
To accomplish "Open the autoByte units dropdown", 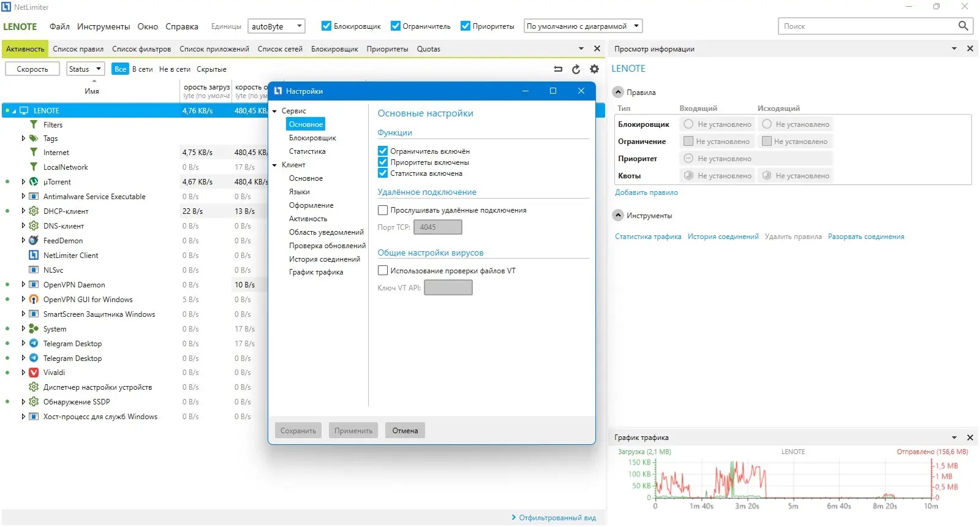I will [276, 26].
